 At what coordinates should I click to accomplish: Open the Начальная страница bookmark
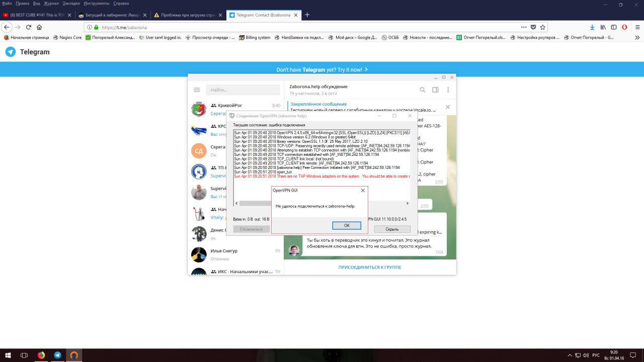tap(26, 37)
